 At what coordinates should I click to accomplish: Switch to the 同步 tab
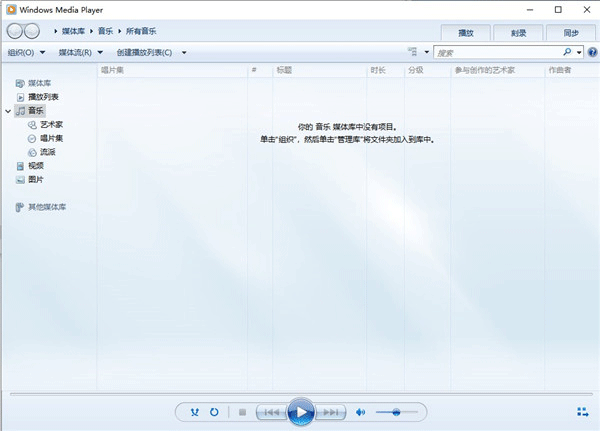pyautogui.click(x=571, y=33)
